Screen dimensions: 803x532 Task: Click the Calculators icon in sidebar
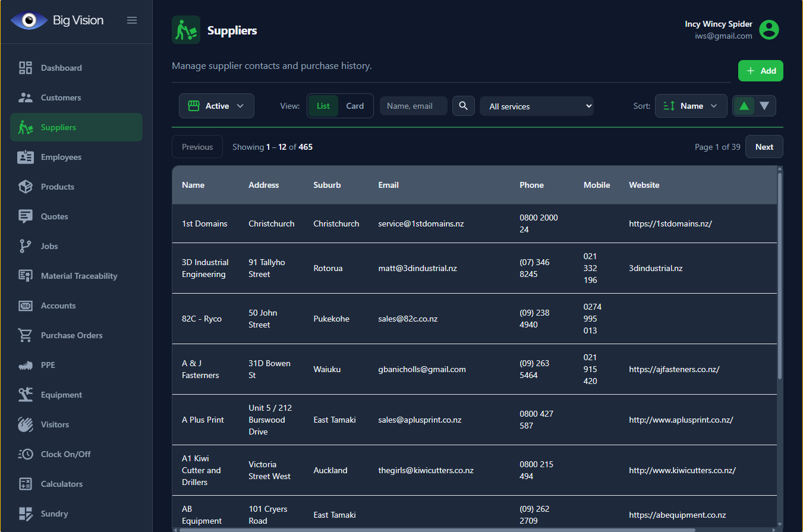point(26,484)
